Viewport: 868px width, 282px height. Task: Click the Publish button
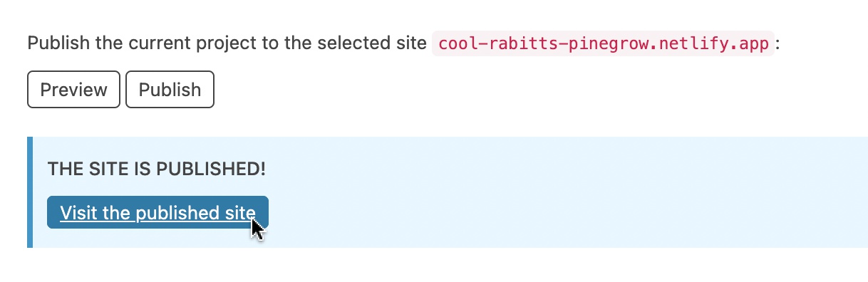pyautogui.click(x=170, y=90)
